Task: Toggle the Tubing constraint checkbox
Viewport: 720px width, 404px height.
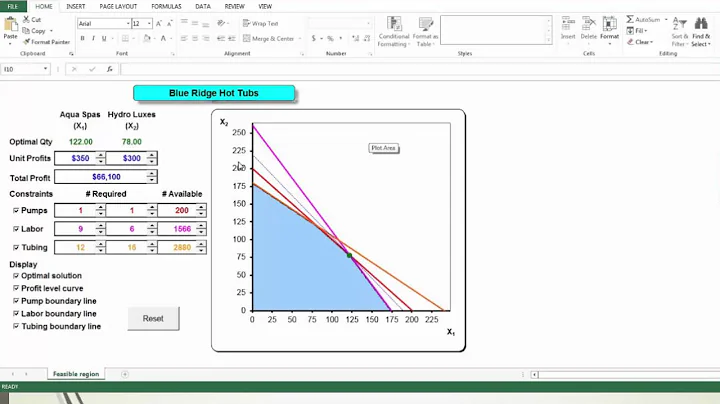Action: [x=16, y=247]
